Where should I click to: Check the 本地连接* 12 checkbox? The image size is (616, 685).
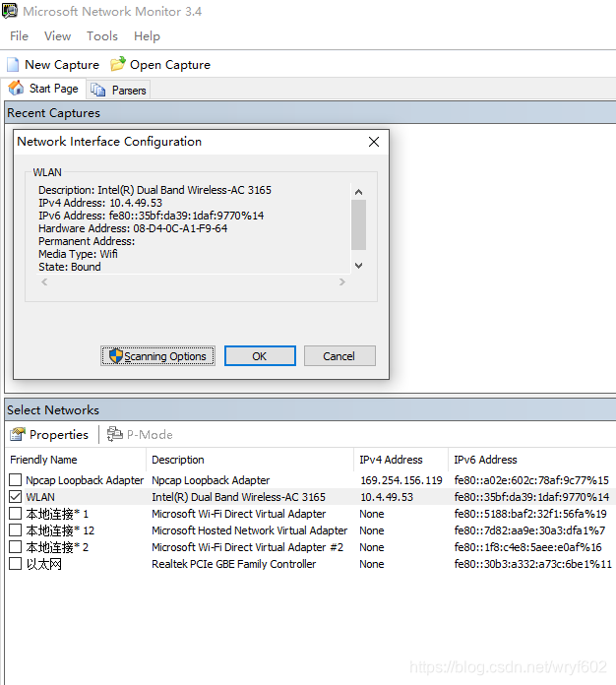tap(16, 530)
